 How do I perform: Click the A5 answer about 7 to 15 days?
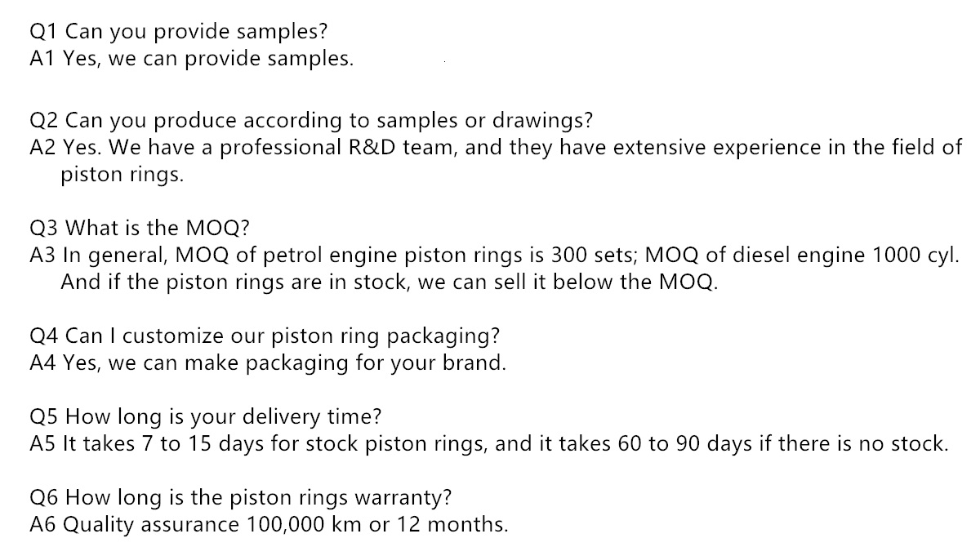pos(488,444)
